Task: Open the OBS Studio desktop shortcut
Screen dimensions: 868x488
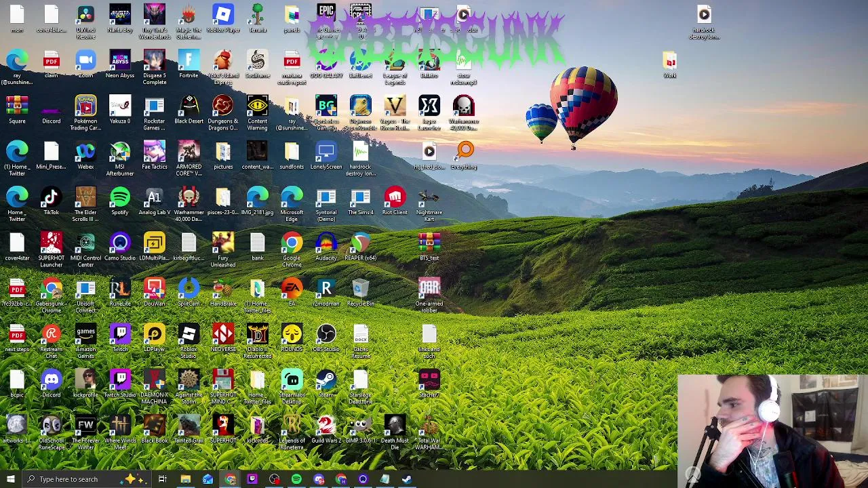Action: [x=326, y=338]
